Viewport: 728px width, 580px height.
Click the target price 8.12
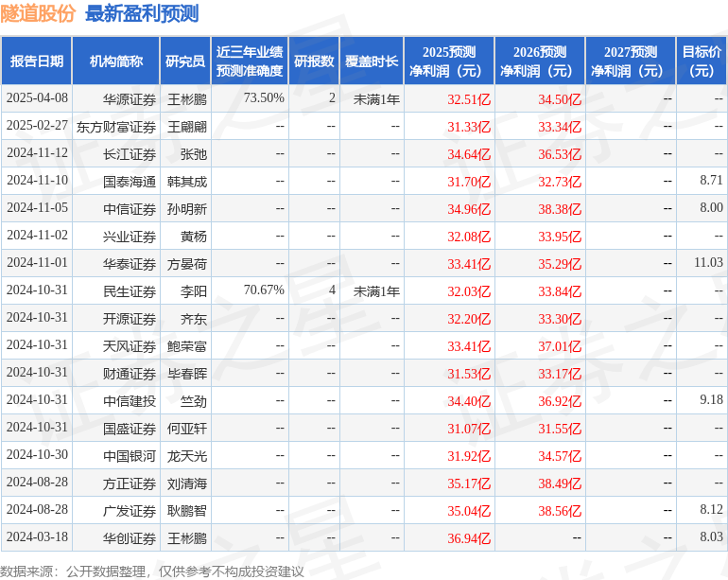coord(711,509)
